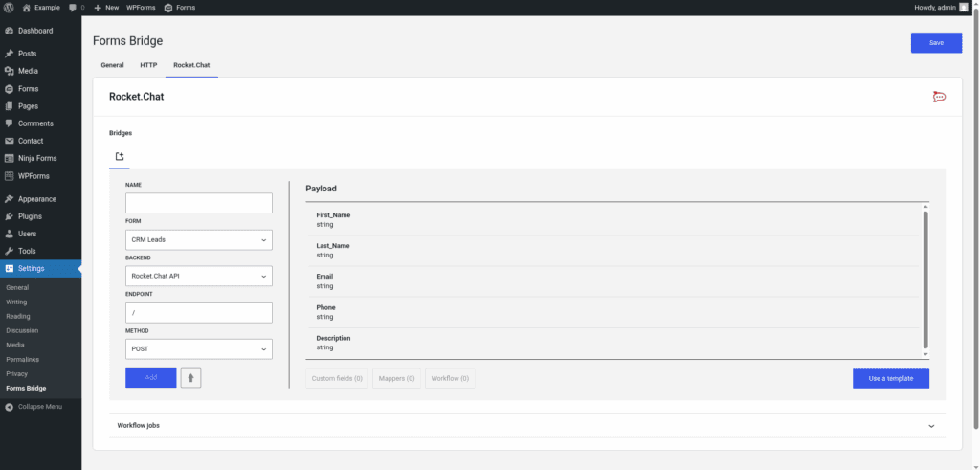Screen dimensions: 980x470
Task: Focus the Endpoint input field
Action: pyautogui.click(x=199, y=313)
